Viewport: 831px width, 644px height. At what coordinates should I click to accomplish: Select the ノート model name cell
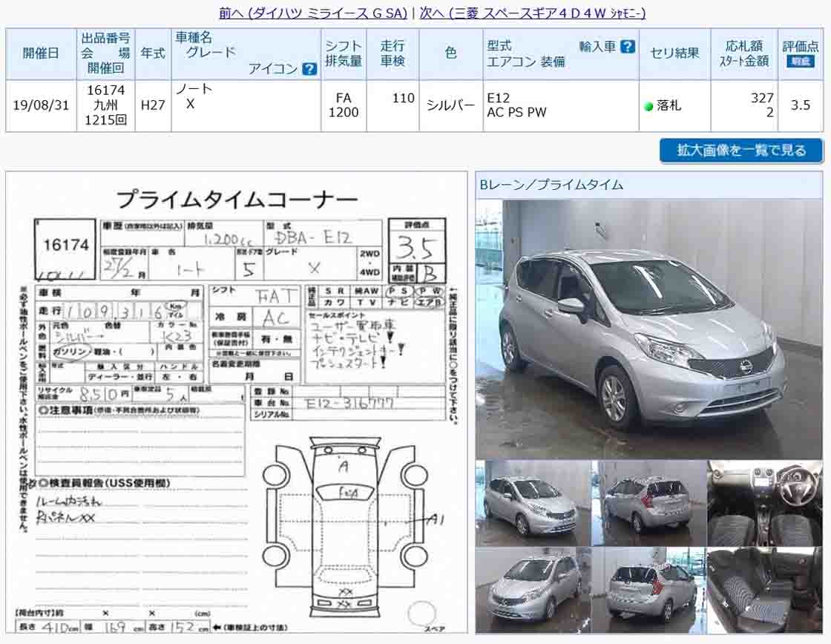(x=194, y=88)
